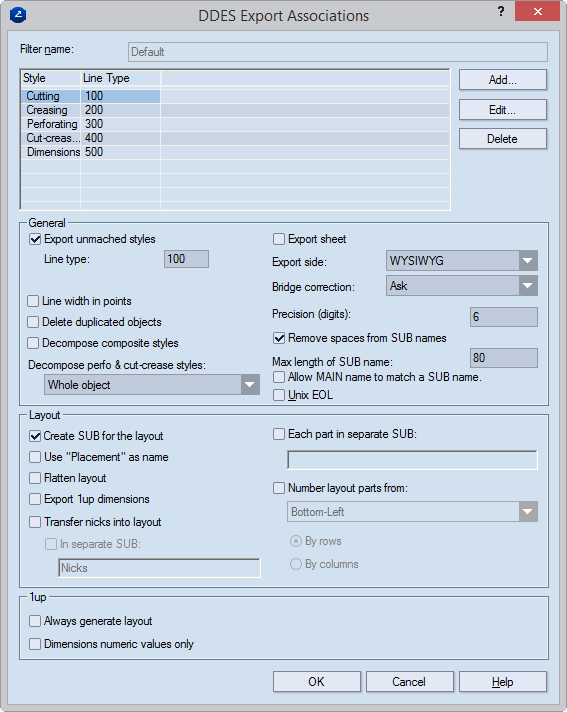Toggle Delete duplicated objects option
Viewport: 567px width, 712px height.
pos(33,322)
